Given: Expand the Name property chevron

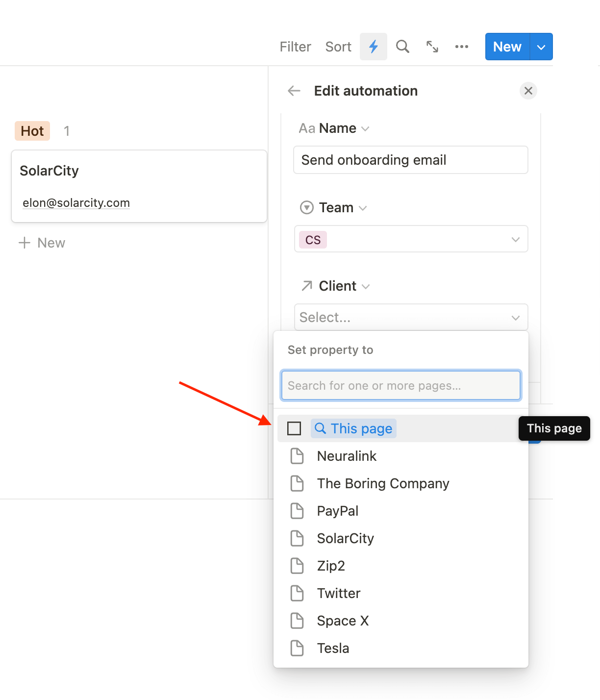Looking at the screenshot, I should coord(365,129).
